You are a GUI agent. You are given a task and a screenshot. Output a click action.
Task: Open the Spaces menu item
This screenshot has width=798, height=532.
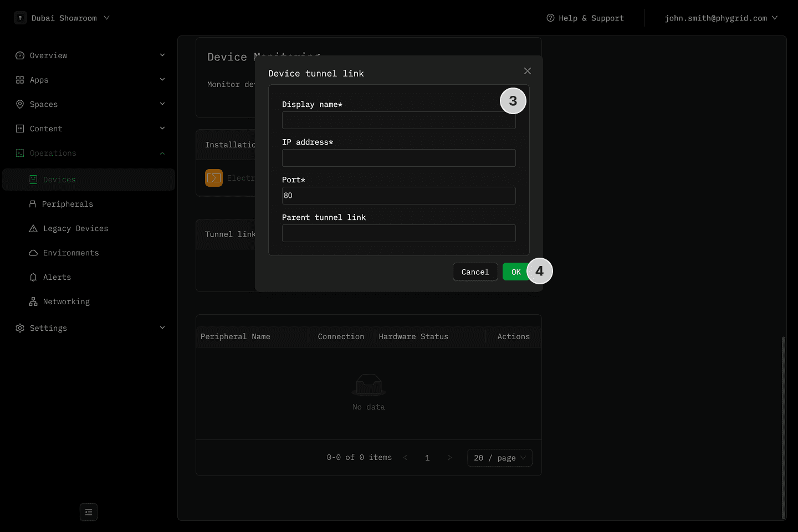[x=89, y=104]
